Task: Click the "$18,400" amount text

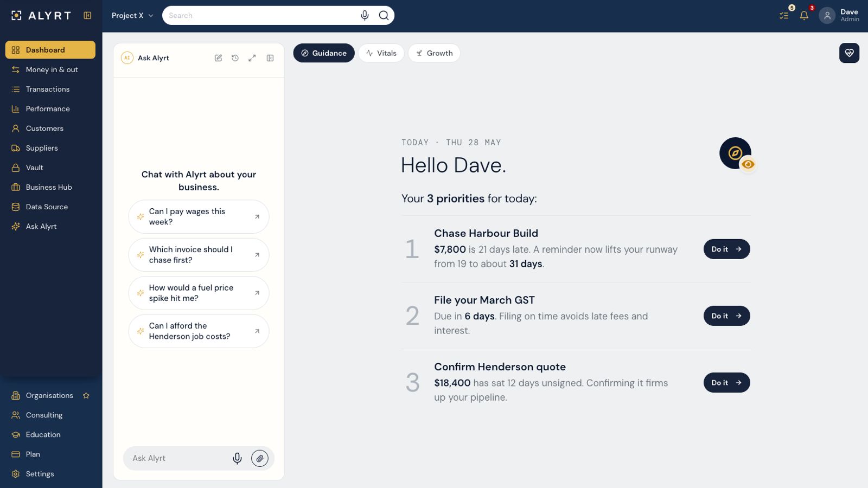Action: 452,383
